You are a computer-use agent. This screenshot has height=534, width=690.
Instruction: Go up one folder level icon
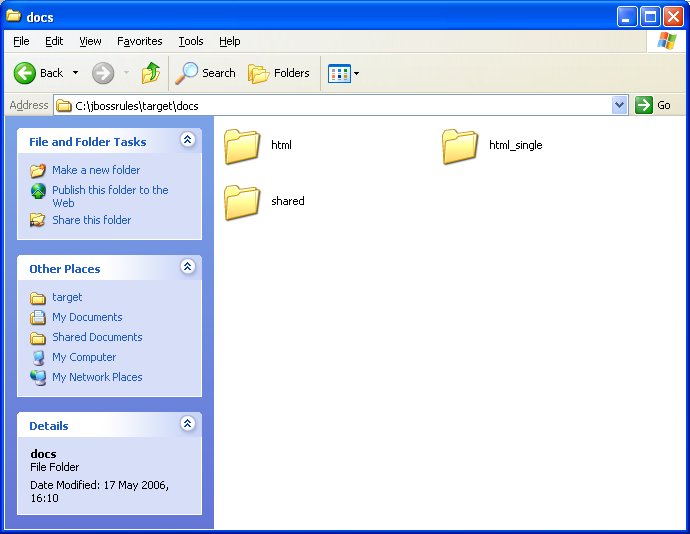[x=151, y=73]
